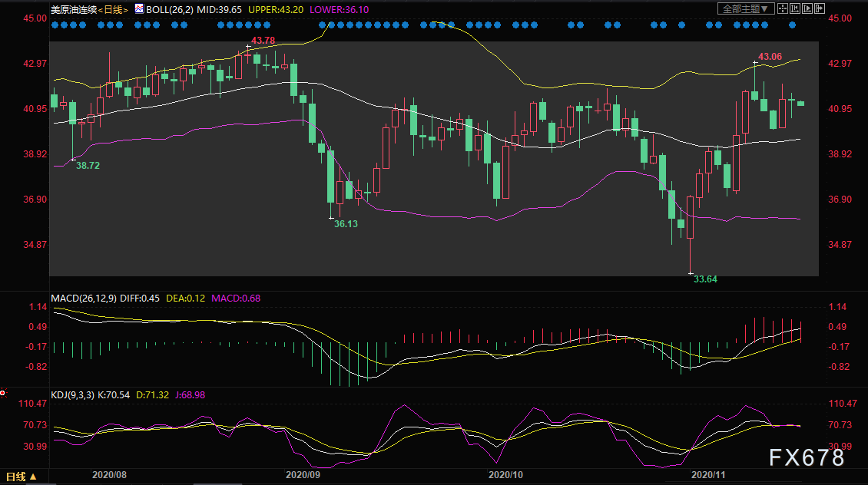Click the red alert dot beside KDJ panel
Image resolution: width=868 pixels, height=485 pixels.
coord(3,394)
